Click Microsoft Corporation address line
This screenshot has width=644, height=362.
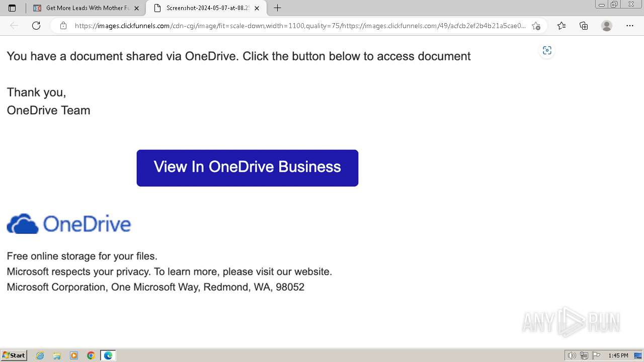coord(155,287)
